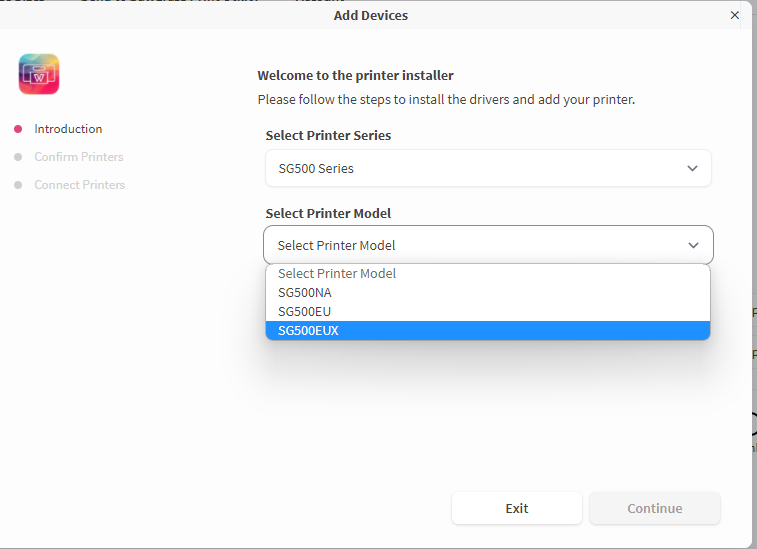Viewport: 757px width, 549px height.
Task: Click the Add Devices title bar
Action: coord(370,15)
